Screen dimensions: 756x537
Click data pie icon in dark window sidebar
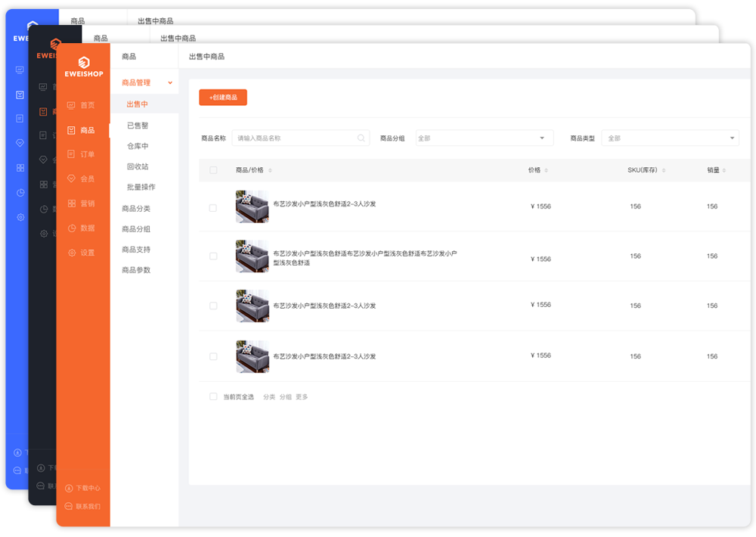[x=43, y=210]
